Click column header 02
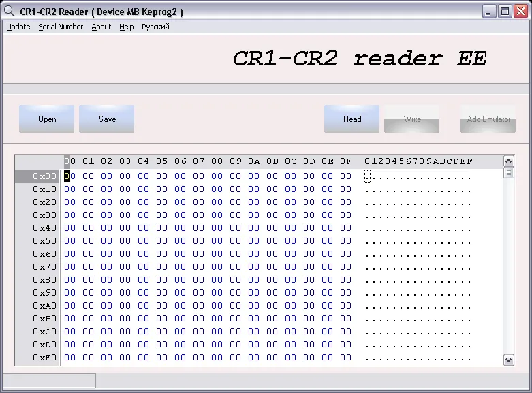This screenshot has width=532, height=393. pyautogui.click(x=106, y=161)
